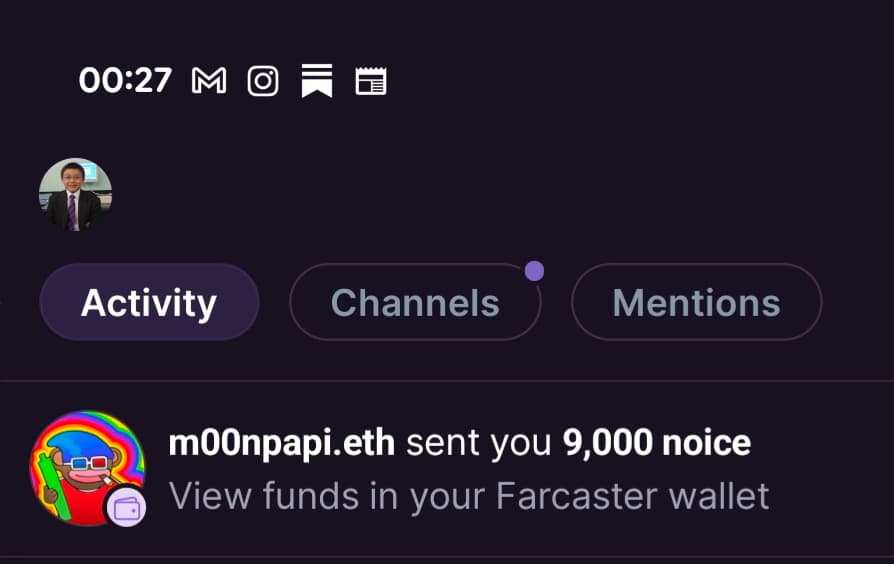Click the "9,000 noice" amount text
The height and width of the screenshot is (564, 894).
coord(656,443)
